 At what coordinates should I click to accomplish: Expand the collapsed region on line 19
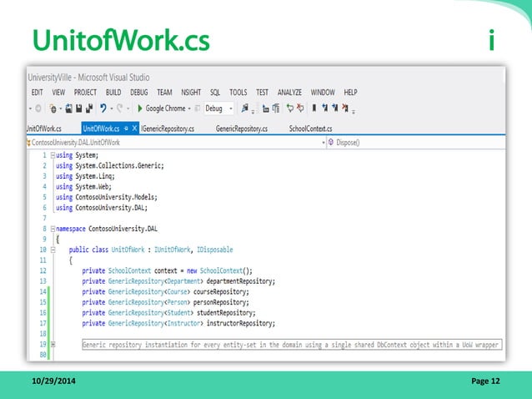point(53,344)
